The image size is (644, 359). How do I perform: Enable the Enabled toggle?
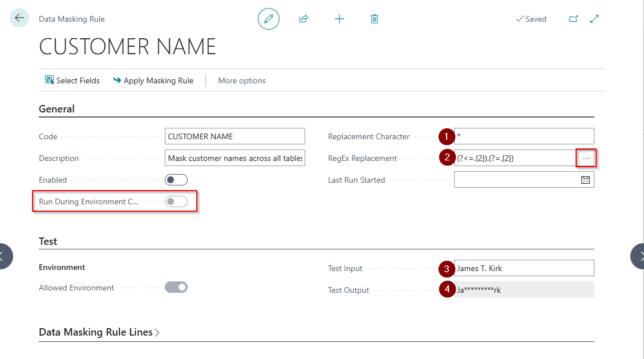pos(176,179)
